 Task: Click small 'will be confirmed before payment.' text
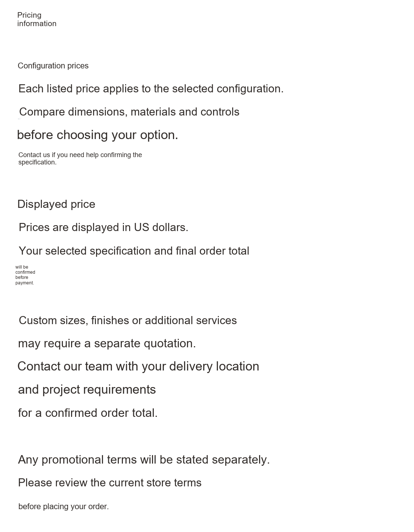[25, 275]
